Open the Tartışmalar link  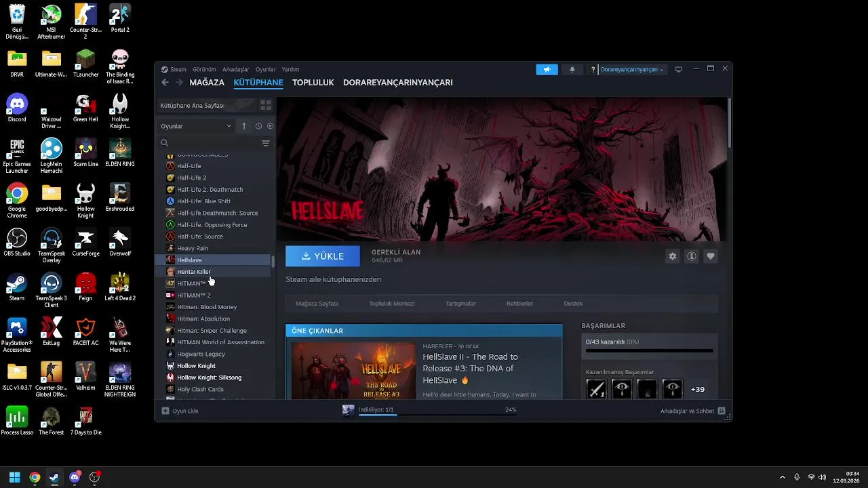click(x=460, y=304)
